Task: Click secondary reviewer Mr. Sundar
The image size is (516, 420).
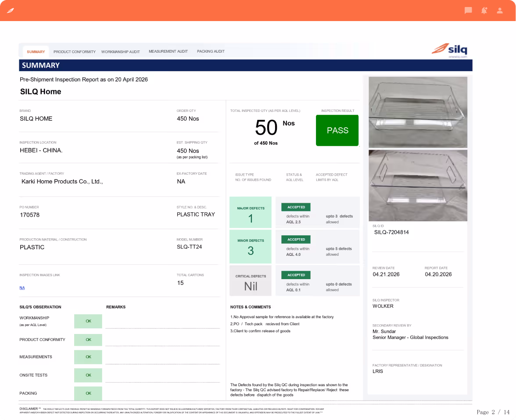Action: (x=384, y=331)
